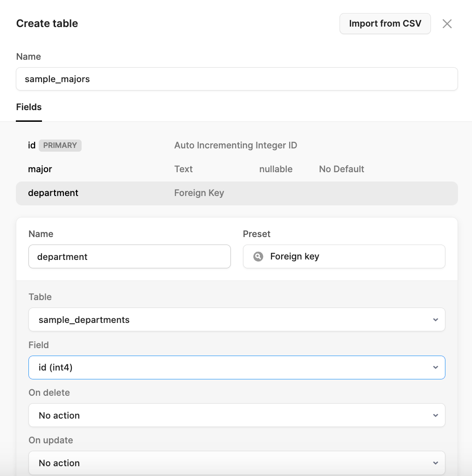Click the Text type on major row
Screen dimensions: 472x476
(x=183, y=169)
